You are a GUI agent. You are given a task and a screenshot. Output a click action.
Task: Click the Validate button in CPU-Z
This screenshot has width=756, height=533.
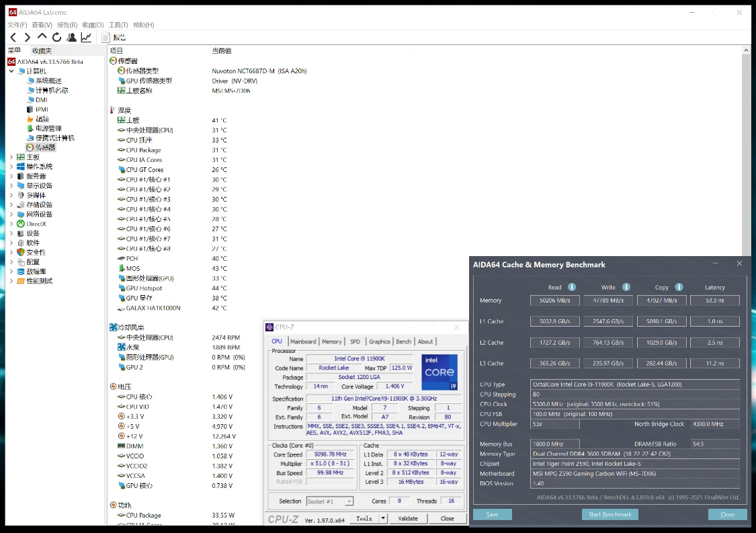pos(408,518)
